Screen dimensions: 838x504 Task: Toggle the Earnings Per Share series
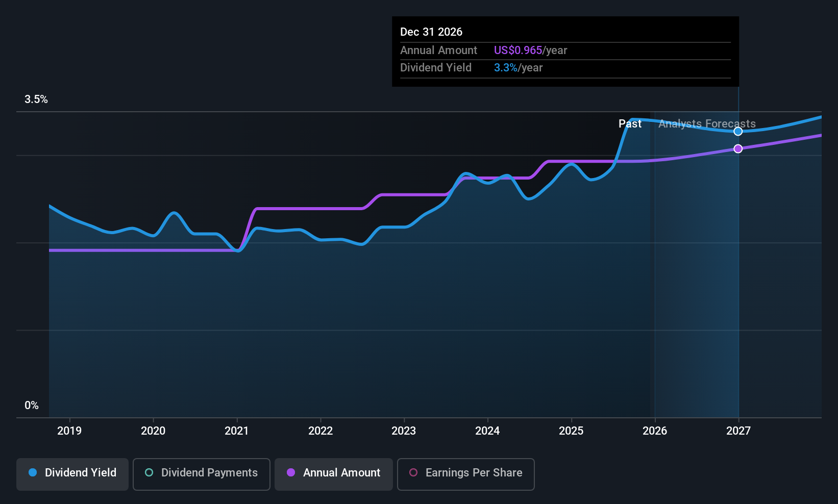click(x=465, y=473)
